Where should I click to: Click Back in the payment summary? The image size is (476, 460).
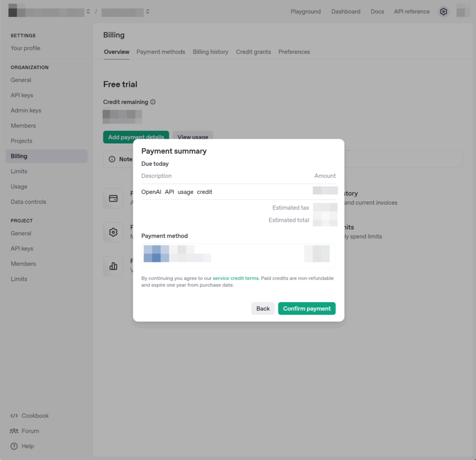(263, 308)
